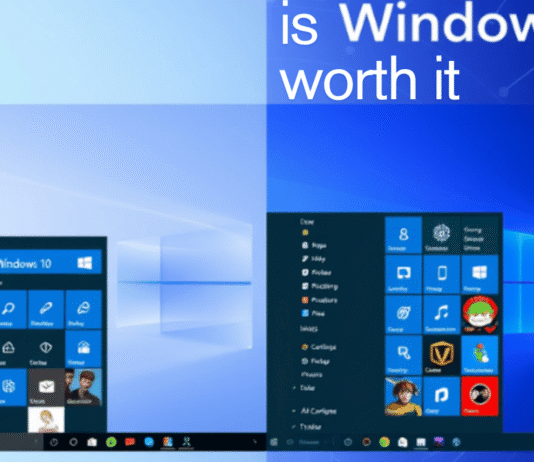Screen dimensions: 534x462
Task: Open the phone tile in Start menu
Action: (x=441, y=274)
